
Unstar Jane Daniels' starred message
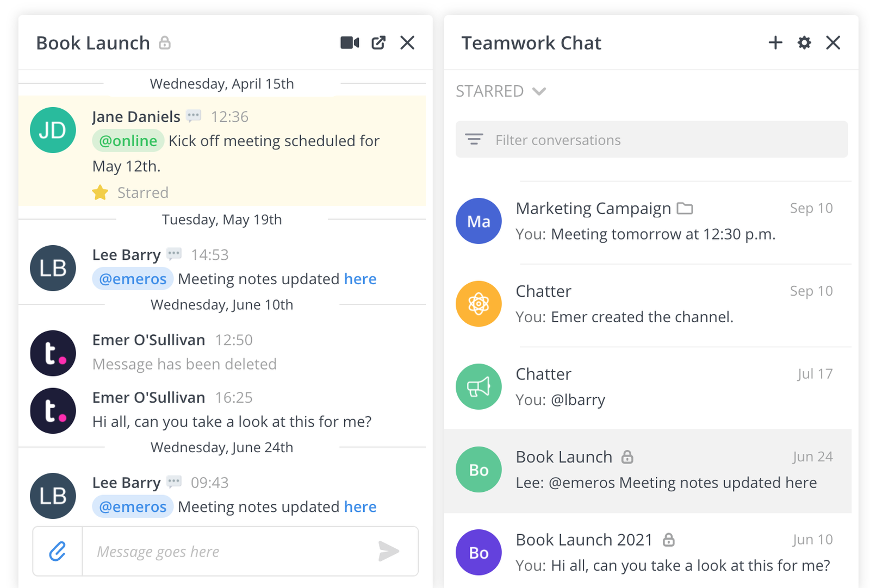tap(100, 192)
